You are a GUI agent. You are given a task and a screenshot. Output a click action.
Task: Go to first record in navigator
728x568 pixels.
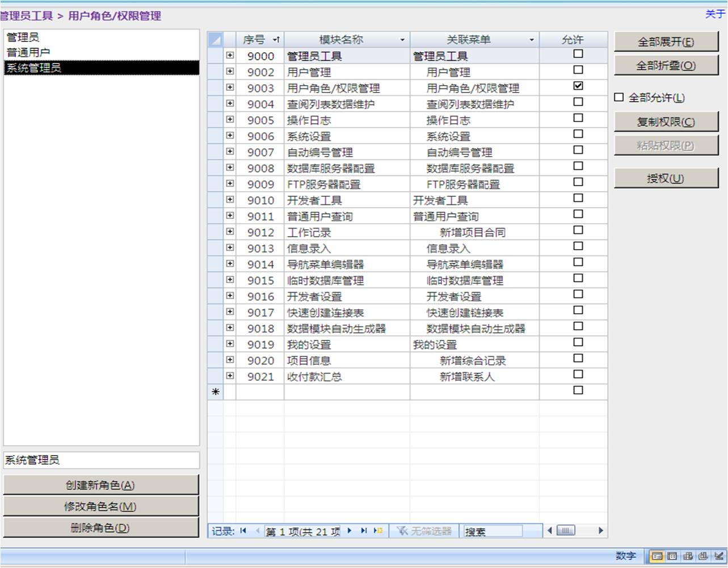243,531
